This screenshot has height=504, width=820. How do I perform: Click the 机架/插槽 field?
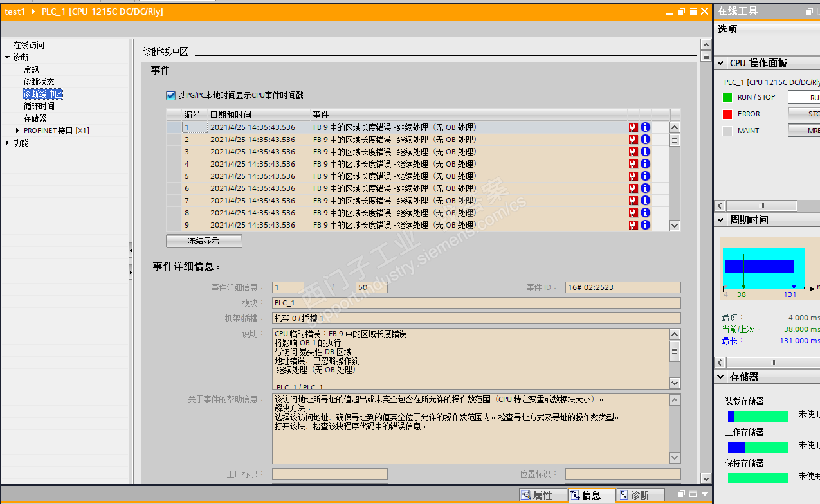[476, 318]
